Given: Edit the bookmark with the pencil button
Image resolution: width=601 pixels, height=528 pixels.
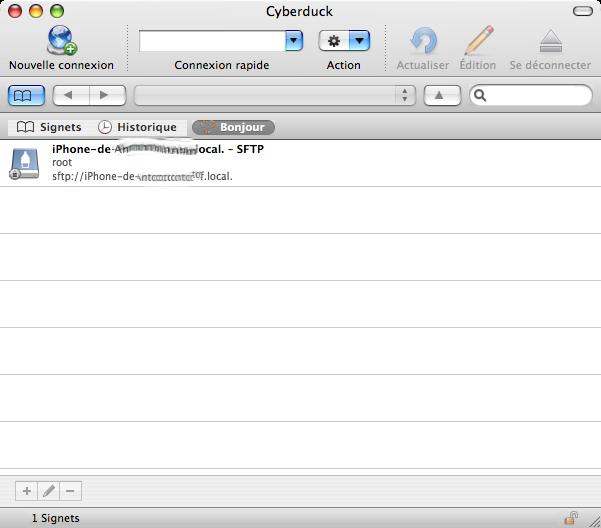Looking at the screenshot, I should (49, 491).
